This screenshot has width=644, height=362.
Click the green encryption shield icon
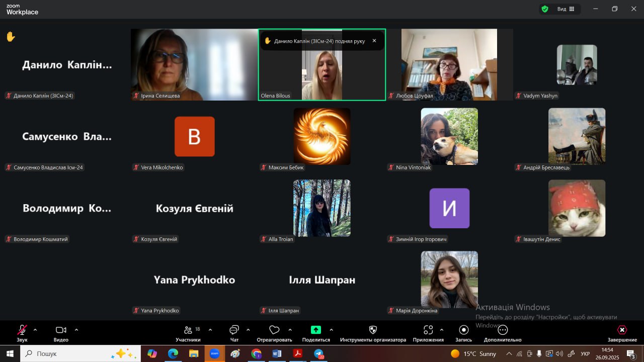click(545, 9)
